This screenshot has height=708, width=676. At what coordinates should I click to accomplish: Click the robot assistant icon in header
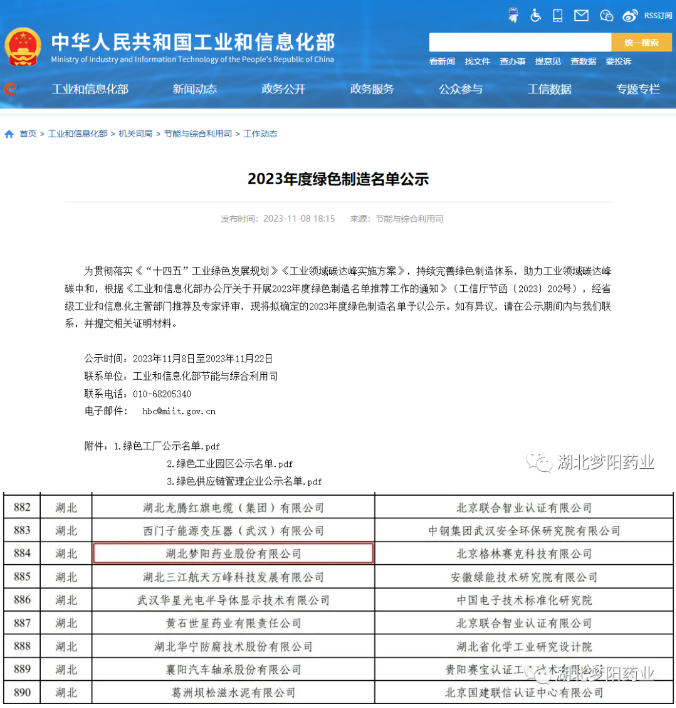[513, 15]
